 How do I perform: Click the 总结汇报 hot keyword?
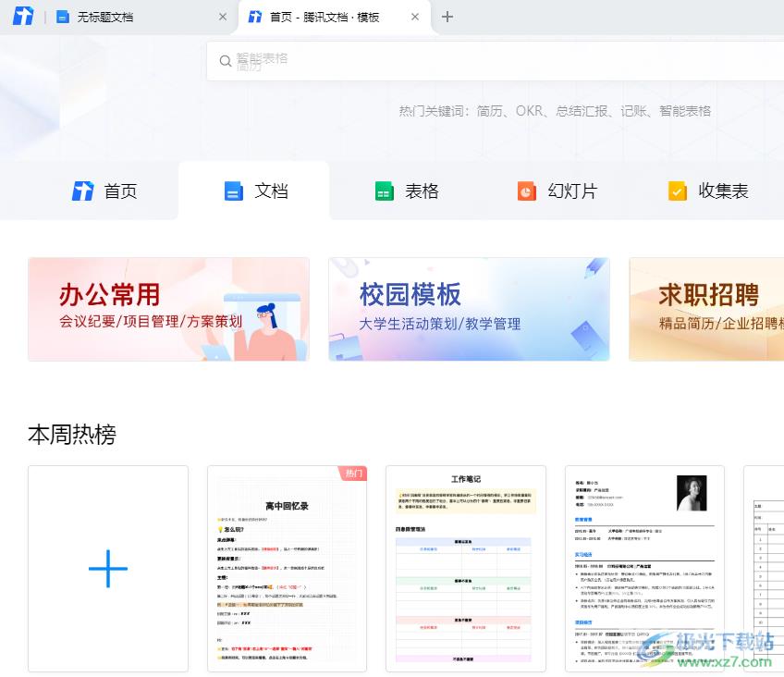coord(582,111)
